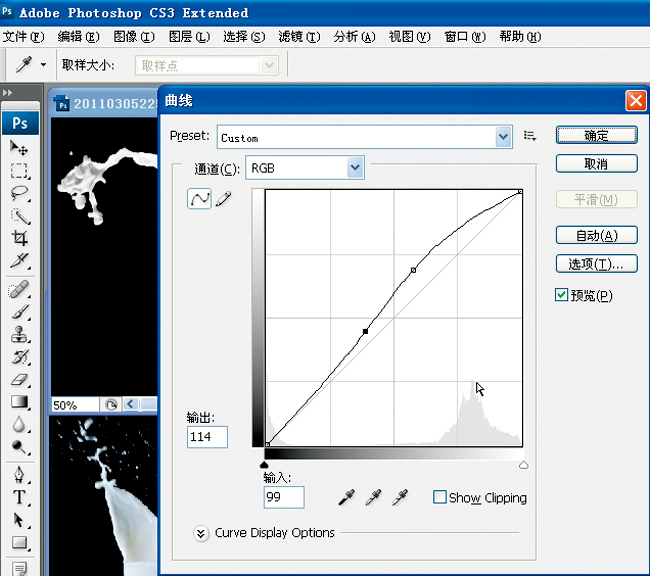Screen dimensions: 650x576
Task: Click the white point input slider
Action: [524, 465]
